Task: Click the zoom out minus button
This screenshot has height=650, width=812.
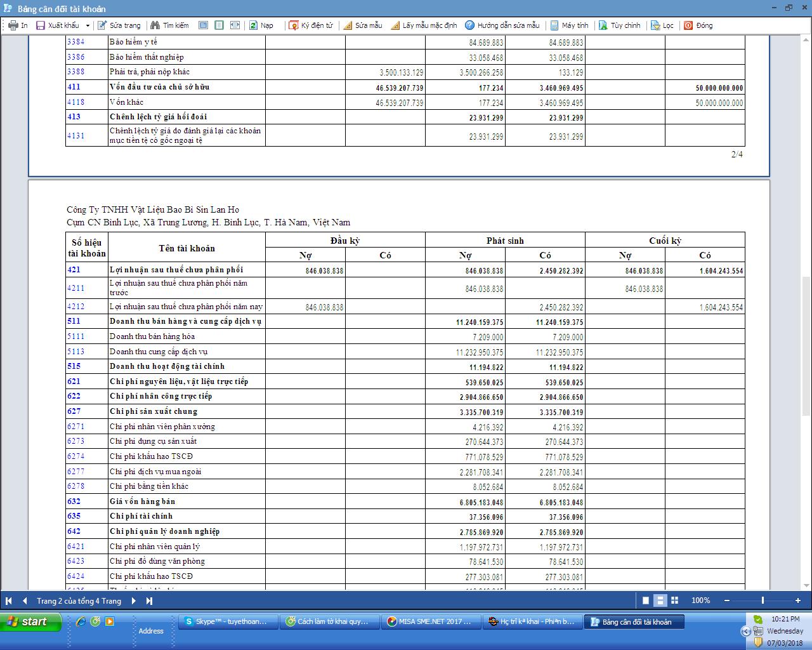Action: coord(727,600)
